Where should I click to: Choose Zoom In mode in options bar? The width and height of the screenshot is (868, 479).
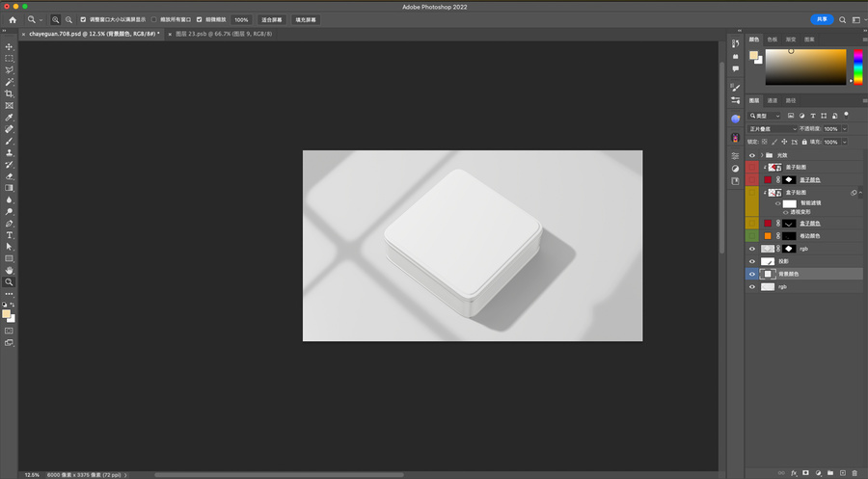[x=55, y=19]
